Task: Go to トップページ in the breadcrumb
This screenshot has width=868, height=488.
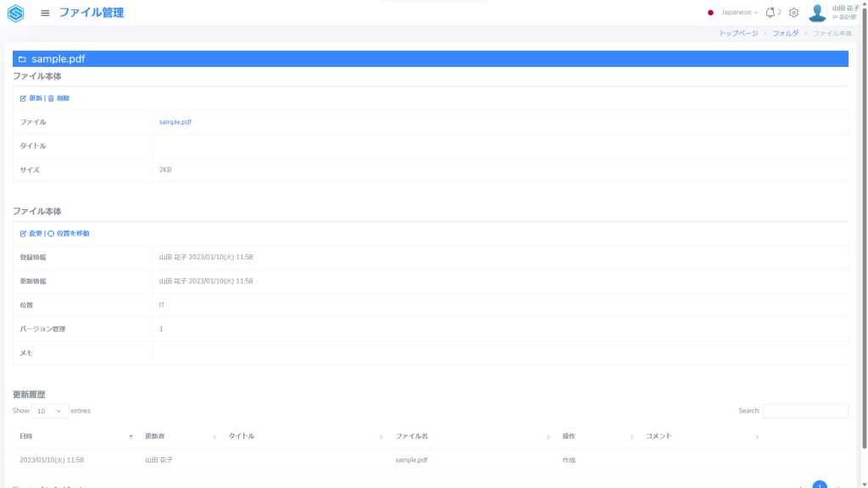Action: tap(737, 33)
